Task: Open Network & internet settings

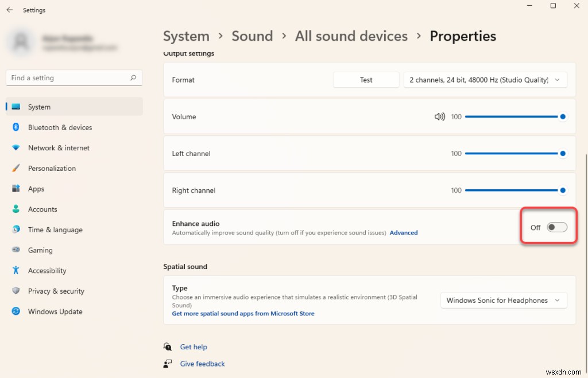Action: point(59,147)
